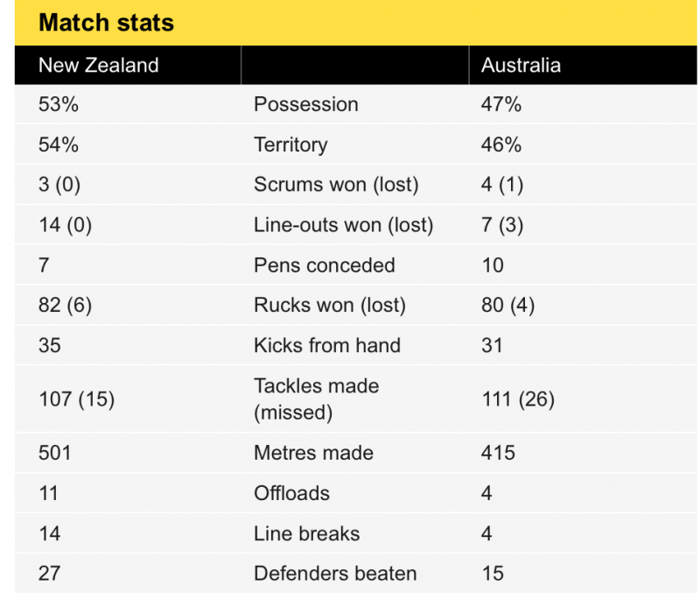This screenshot has height=606, width=700.
Task: Select the New Zealand column header
Action: [99, 66]
